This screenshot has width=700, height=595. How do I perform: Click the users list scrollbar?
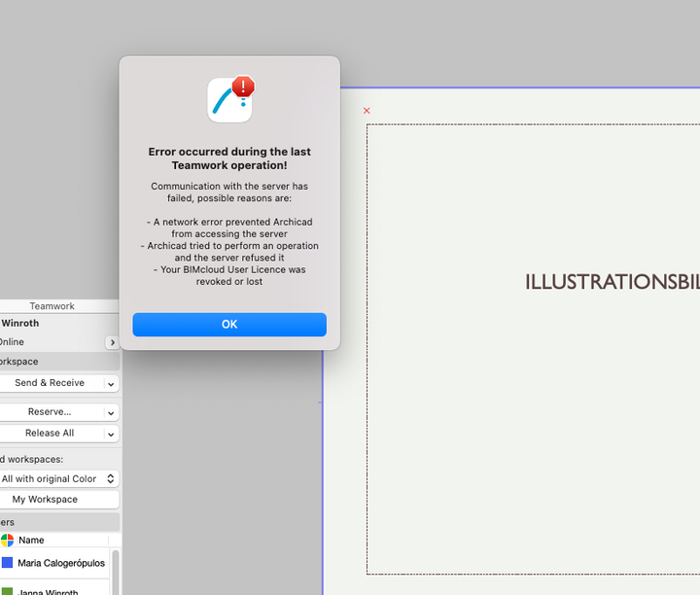(x=116, y=573)
